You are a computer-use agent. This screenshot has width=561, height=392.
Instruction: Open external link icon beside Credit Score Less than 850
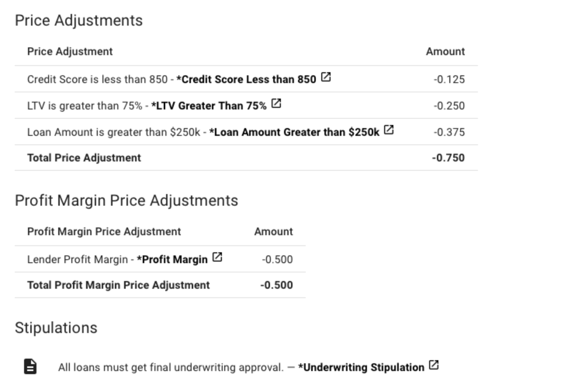326,77
